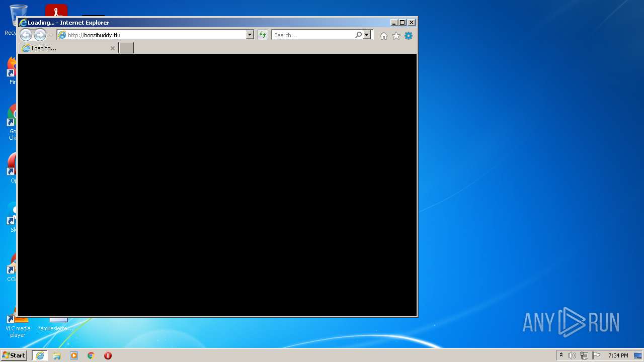
Task: Click the red Opera taskbar icon
Action: click(x=108, y=355)
